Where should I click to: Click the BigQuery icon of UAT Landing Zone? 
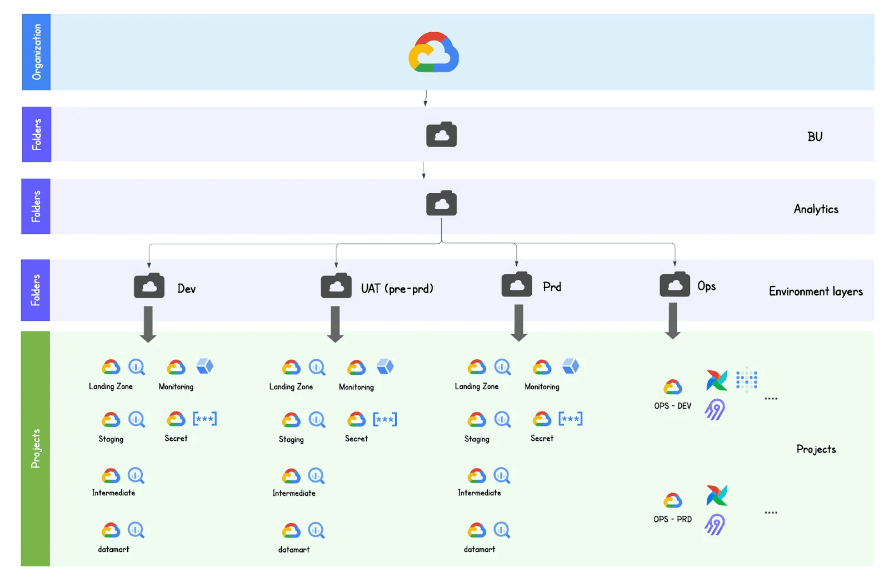(x=317, y=368)
